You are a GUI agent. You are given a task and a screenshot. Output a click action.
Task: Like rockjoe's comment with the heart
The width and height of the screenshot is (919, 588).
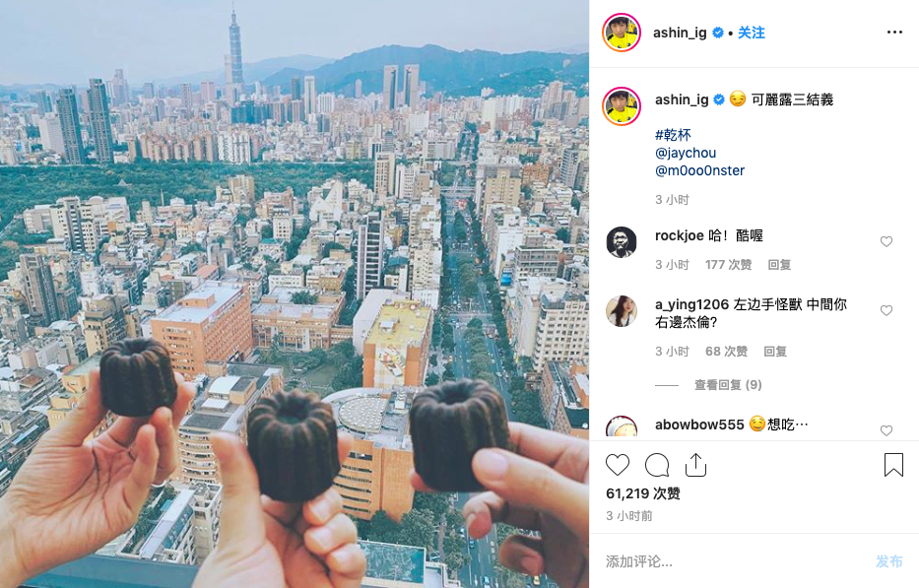(886, 241)
